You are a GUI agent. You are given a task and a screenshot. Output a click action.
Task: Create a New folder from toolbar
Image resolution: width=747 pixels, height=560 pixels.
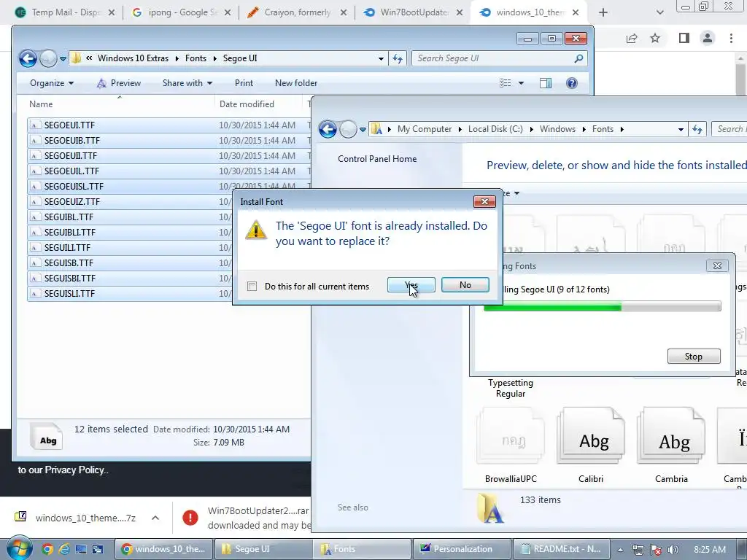coord(296,83)
